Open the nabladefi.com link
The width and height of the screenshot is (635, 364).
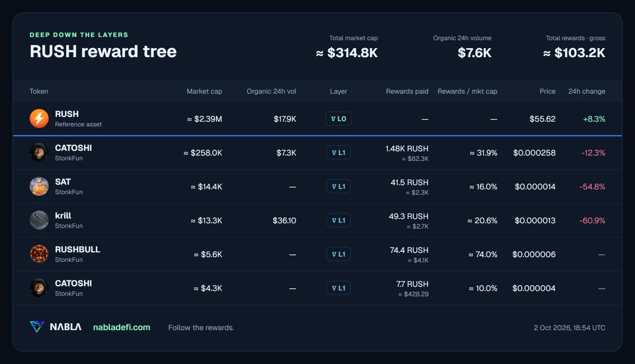point(122,327)
